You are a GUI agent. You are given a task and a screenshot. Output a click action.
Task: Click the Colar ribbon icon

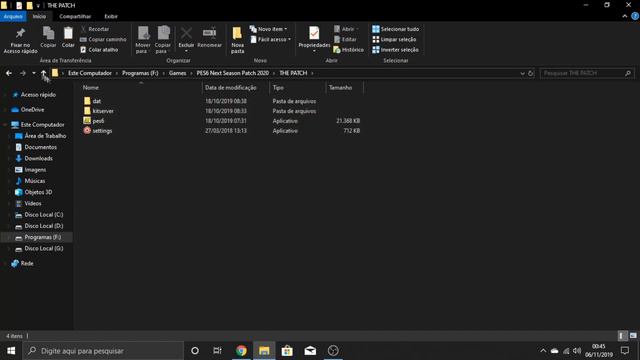point(68,37)
